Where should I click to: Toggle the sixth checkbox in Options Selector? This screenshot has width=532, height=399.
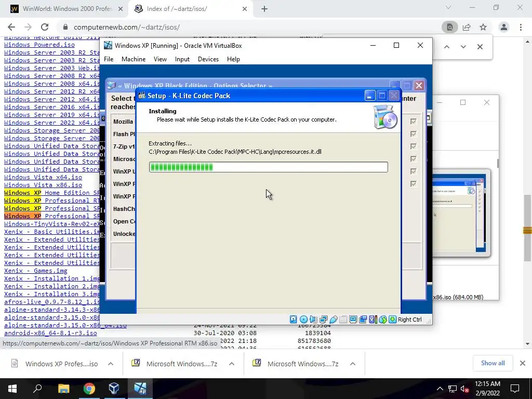point(413,184)
